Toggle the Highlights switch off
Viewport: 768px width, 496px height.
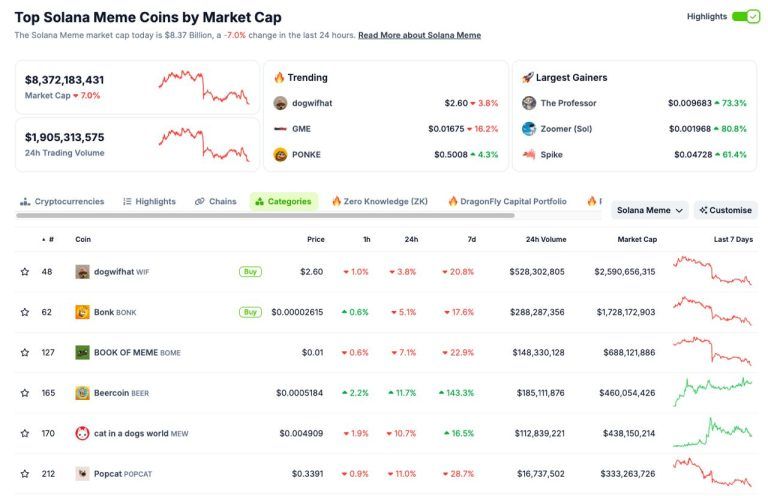746,17
